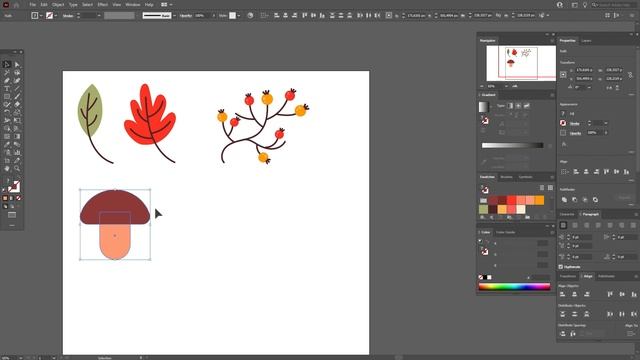Choose Linear Gradient type button
The image size is (640, 360).
coord(510,106)
